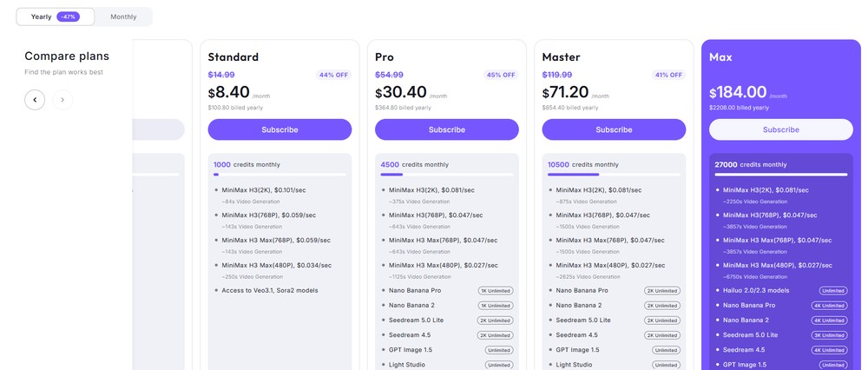This screenshot has height=370, width=868.
Task: Click the Pro plan title
Action: (385, 57)
